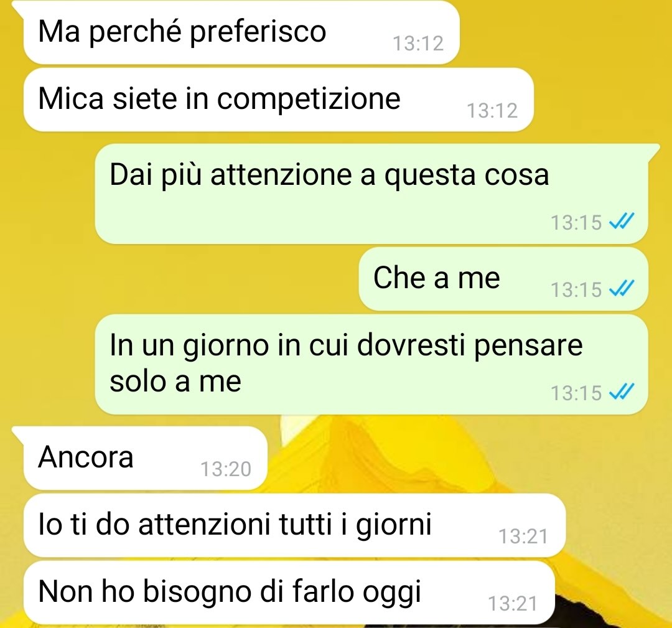Click the 13:15 timestamp under "Dai più attenzione"
The height and width of the screenshot is (628, 672).
pos(576,222)
